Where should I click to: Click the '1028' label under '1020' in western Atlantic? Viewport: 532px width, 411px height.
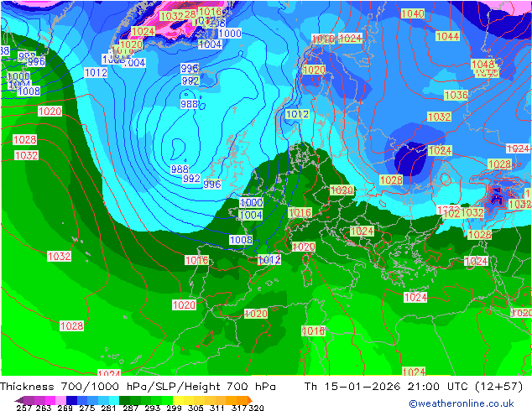pos(25,140)
